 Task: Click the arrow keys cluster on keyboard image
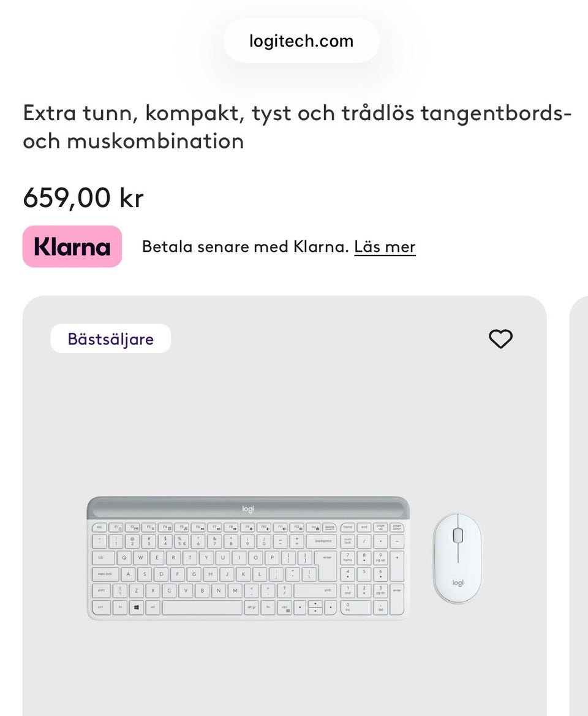click(315, 607)
